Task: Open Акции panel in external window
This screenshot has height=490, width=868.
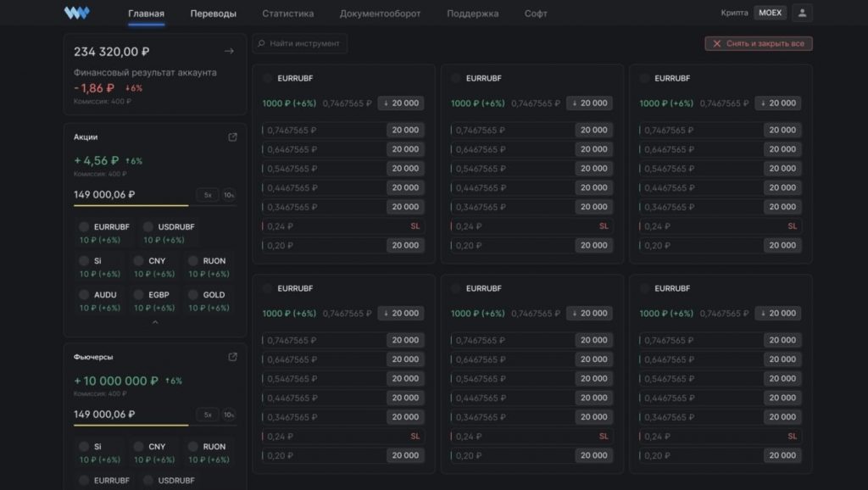Action: tap(232, 137)
